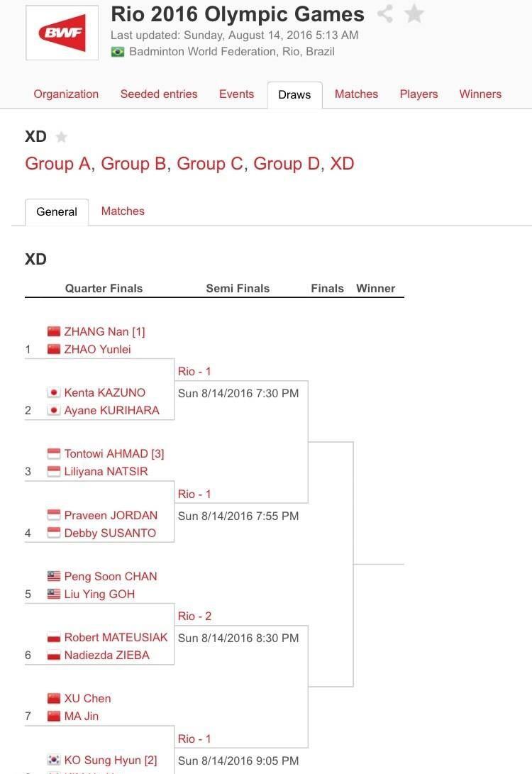Open first Rio - 1 court link

pos(194,371)
